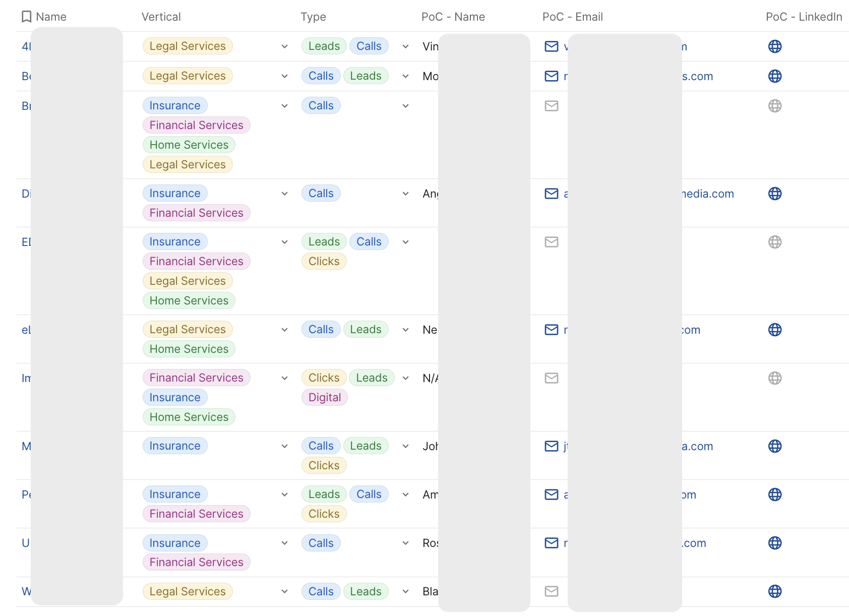Click the pink Financial Services tag under Insurance
This screenshot has width=849, height=616.
point(196,125)
